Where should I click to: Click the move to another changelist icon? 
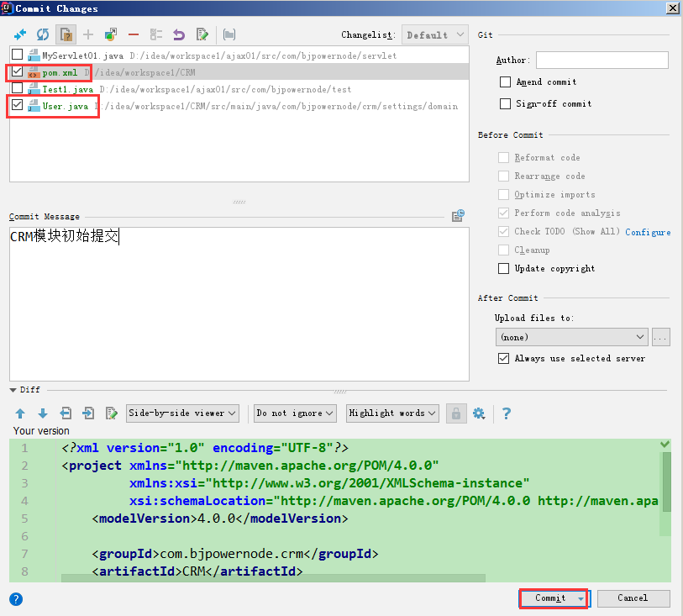point(111,34)
